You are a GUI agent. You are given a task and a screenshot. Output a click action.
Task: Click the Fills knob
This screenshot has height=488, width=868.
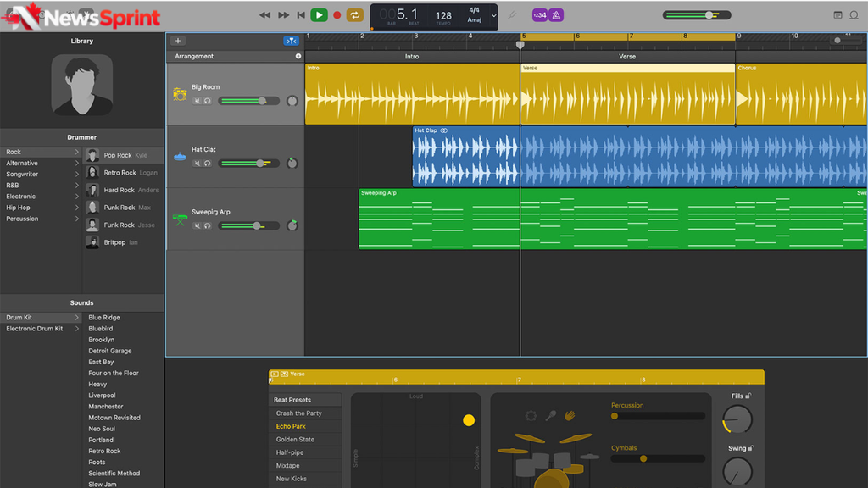click(738, 419)
